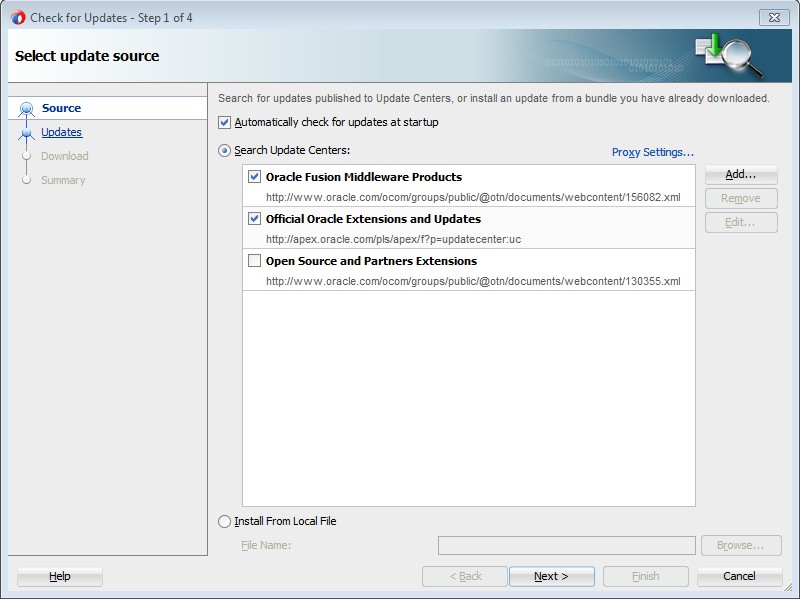Click the File Name input field
The image size is (800, 599).
[x=566, y=545]
